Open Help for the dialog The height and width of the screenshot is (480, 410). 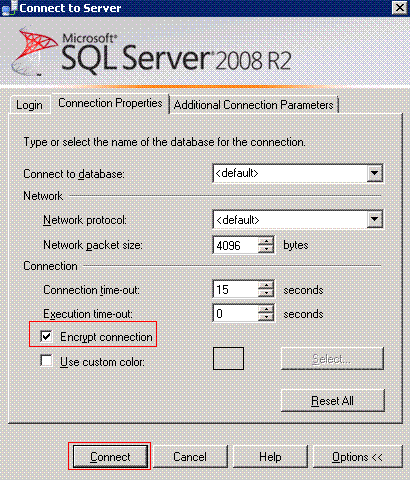click(x=270, y=456)
